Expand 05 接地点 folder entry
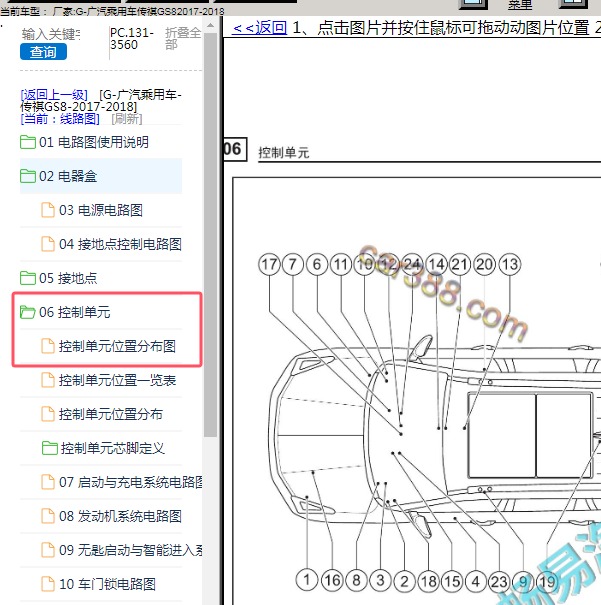The height and width of the screenshot is (605, 601). 68,278
